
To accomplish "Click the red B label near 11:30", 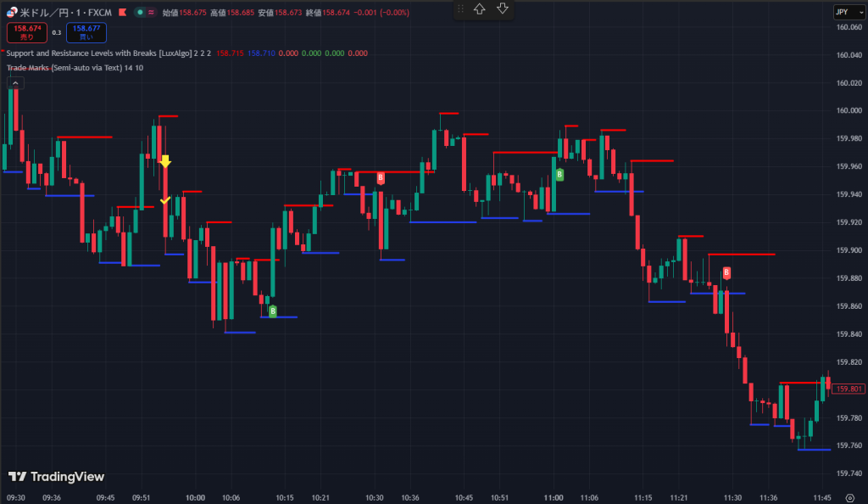I will click(x=726, y=272).
